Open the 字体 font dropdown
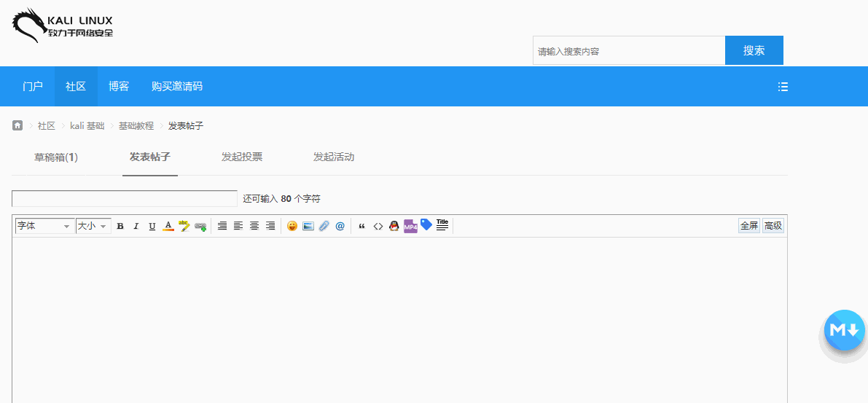868x403 pixels. 44,227
